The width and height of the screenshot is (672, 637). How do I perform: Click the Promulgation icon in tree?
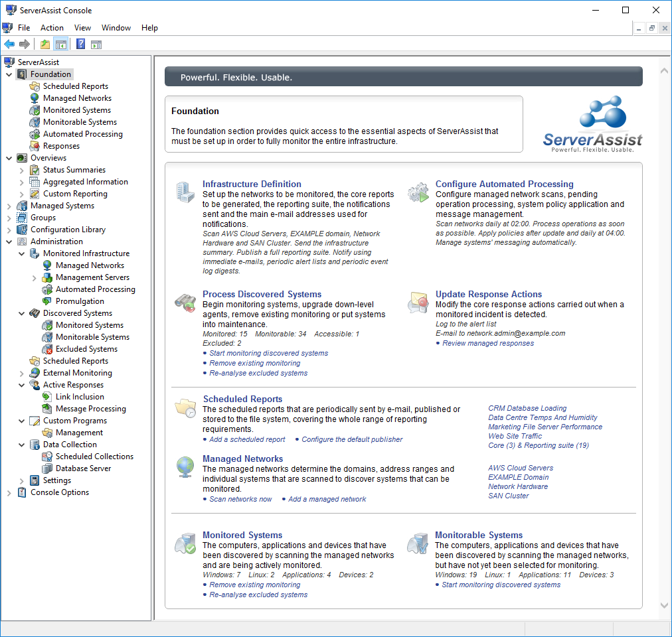tap(47, 301)
